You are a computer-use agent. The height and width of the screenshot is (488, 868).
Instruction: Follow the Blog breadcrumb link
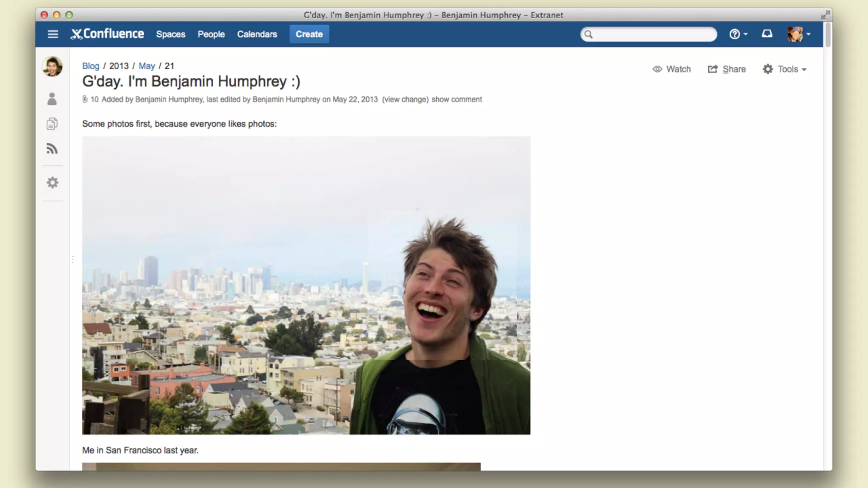click(90, 66)
